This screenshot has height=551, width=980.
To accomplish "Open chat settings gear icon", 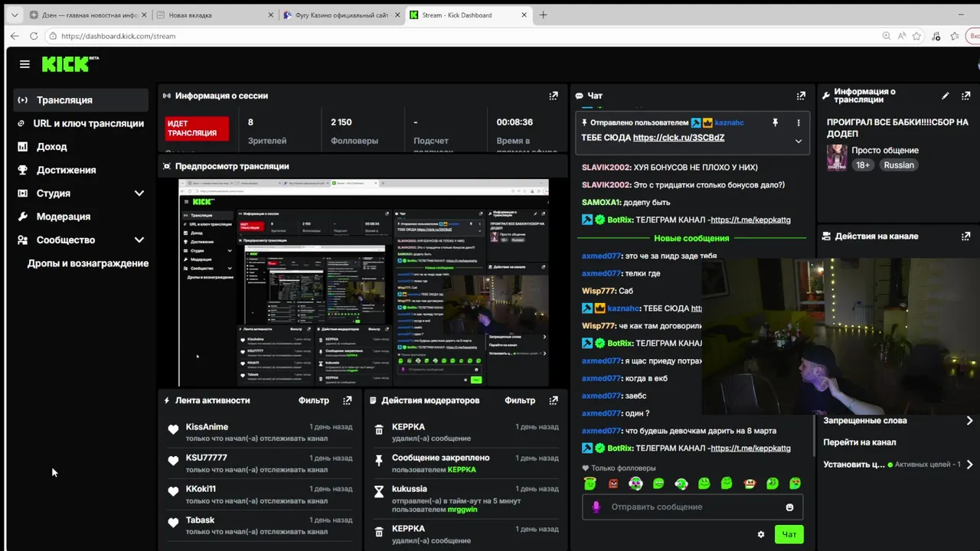I will [761, 534].
